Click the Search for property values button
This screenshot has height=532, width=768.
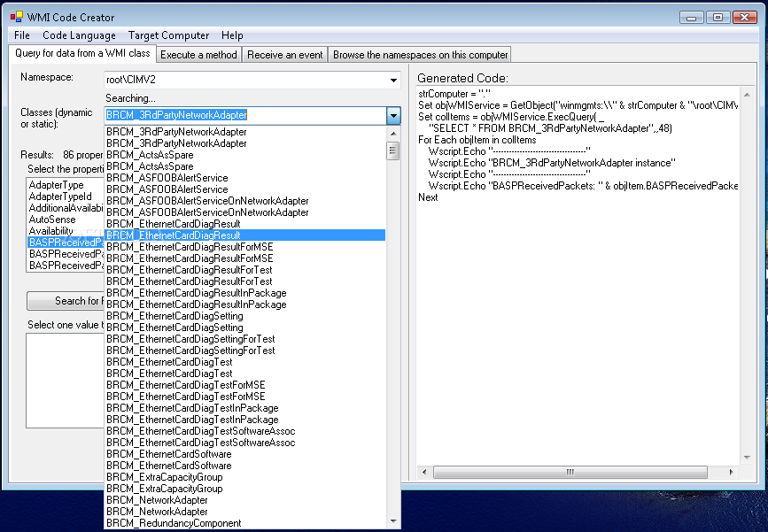(66, 301)
